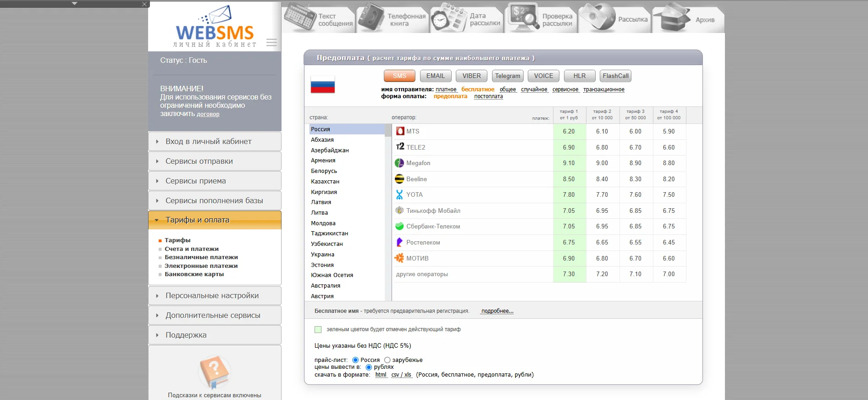Download price list as csv / xls
868x400 pixels.
coord(401,375)
